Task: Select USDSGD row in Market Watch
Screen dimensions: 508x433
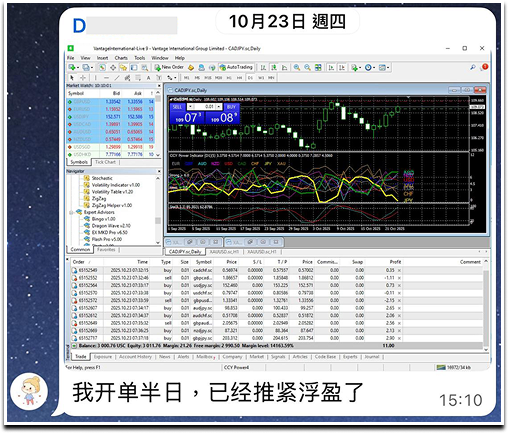Action: point(111,147)
